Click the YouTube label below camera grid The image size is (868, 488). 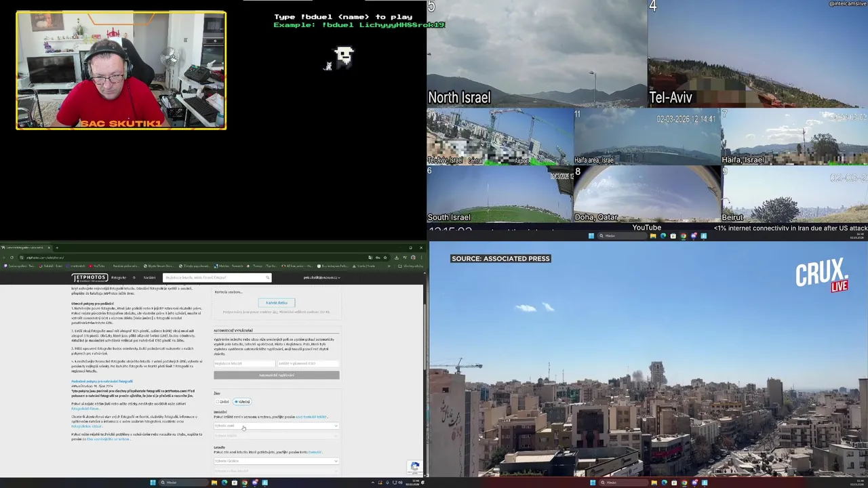click(646, 228)
